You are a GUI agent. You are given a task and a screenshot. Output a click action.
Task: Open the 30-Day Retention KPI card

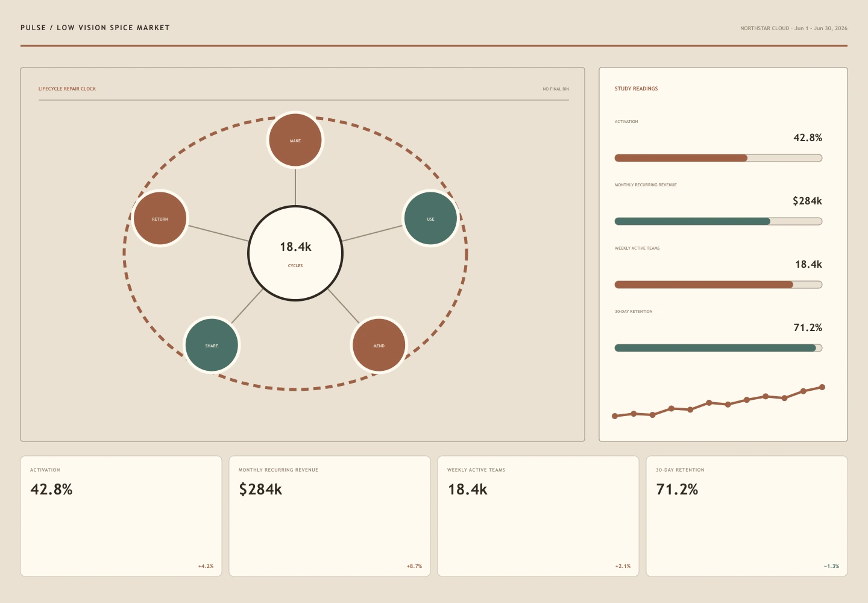747,516
